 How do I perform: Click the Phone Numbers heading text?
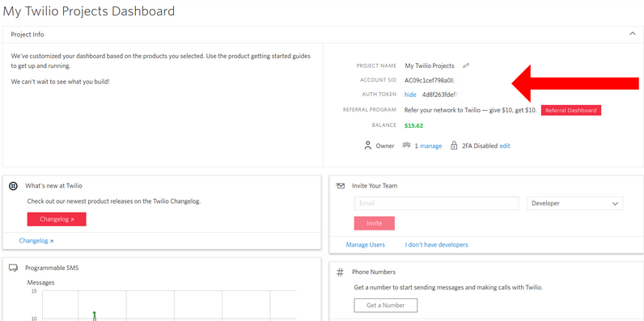coord(374,272)
